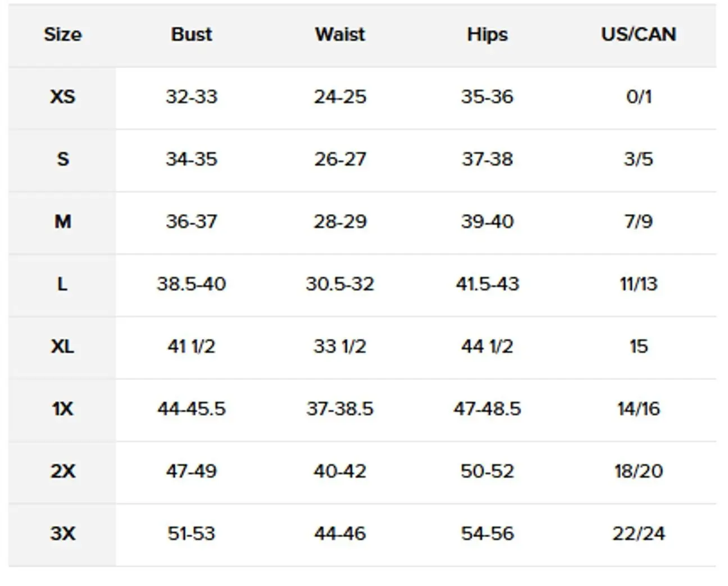Click the waist value 33 1/2
This screenshot has width=728, height=586.
click(340, 346)
